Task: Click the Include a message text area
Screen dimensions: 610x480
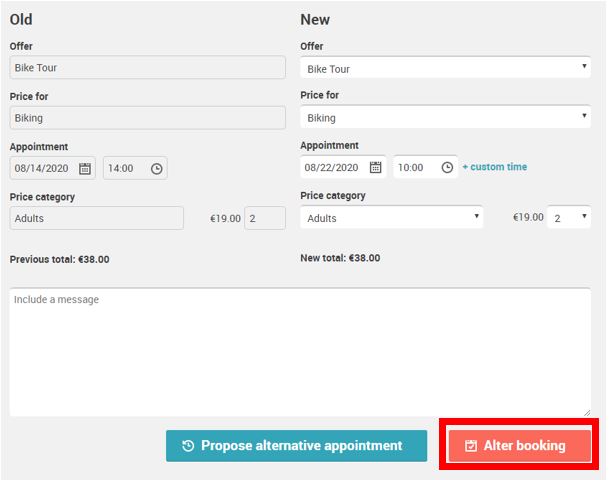Action: point(300,352)
